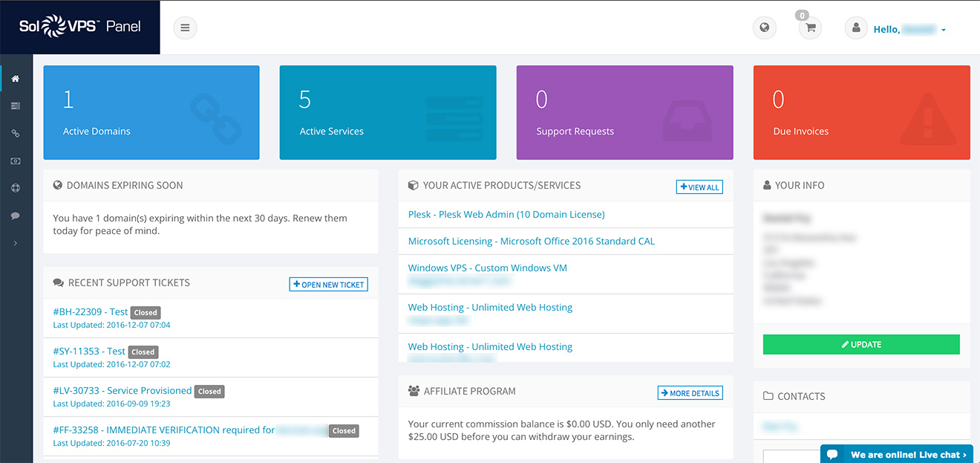980x463 pixels.
Task: Expand the live chat widget
Action: 899,454
